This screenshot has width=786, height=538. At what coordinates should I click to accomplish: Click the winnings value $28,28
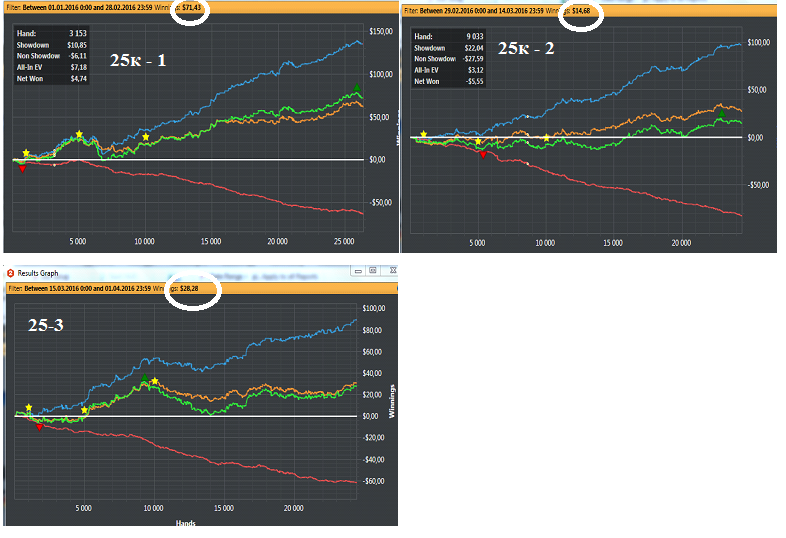[x=189, y=288]
